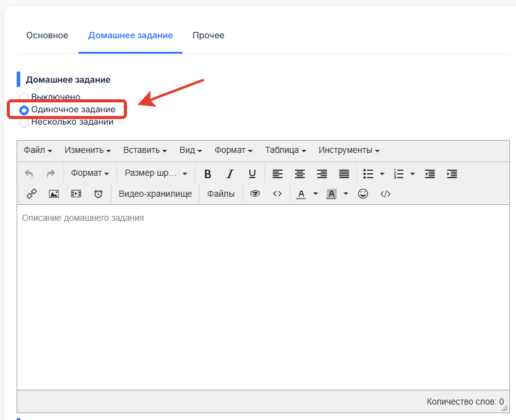Open the background color picker arrow
This screenshot has height=420, width=516.
click(345, 194)
